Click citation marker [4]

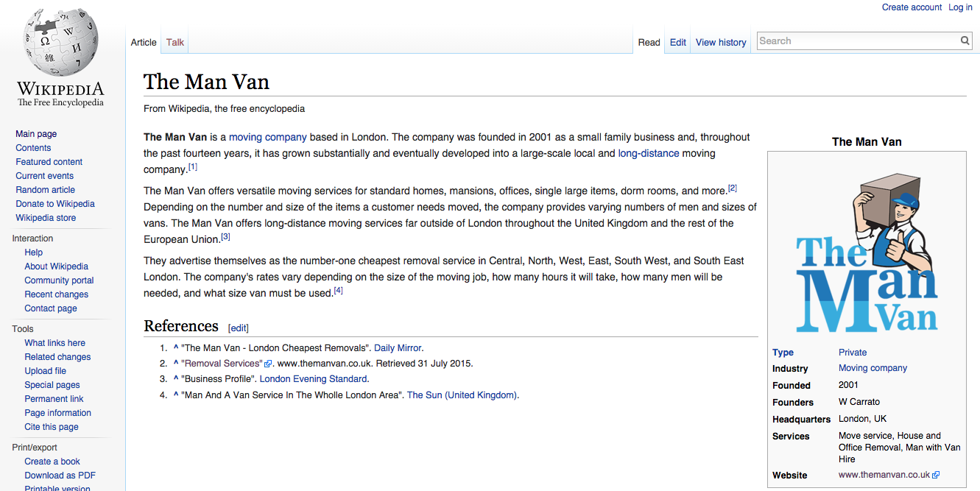click(339, 291)
